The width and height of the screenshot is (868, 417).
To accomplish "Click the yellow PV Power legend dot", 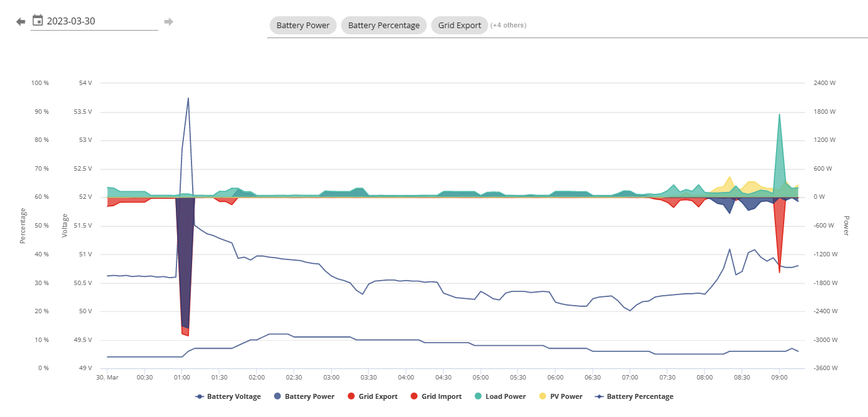I will tap(541, 396).
